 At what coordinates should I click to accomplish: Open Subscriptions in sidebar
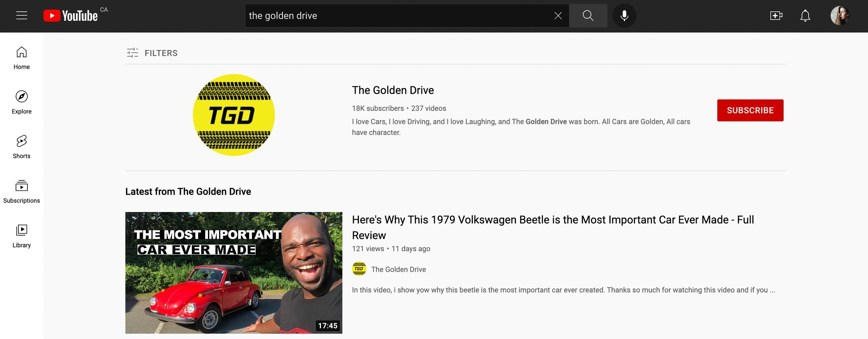(22, 192)
